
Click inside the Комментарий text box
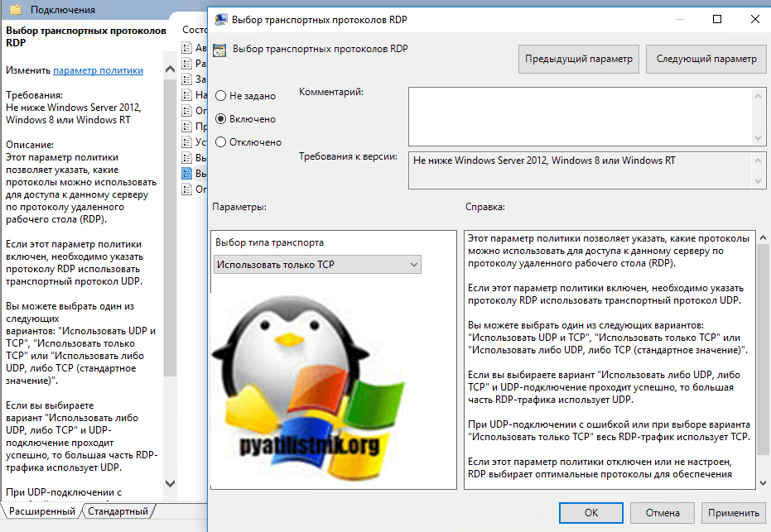581,117
